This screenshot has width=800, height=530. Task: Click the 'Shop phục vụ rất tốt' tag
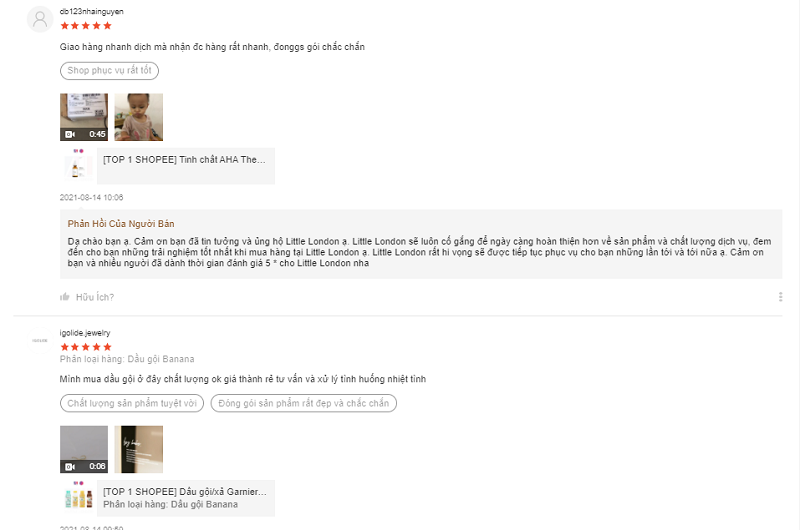[109, 70]
